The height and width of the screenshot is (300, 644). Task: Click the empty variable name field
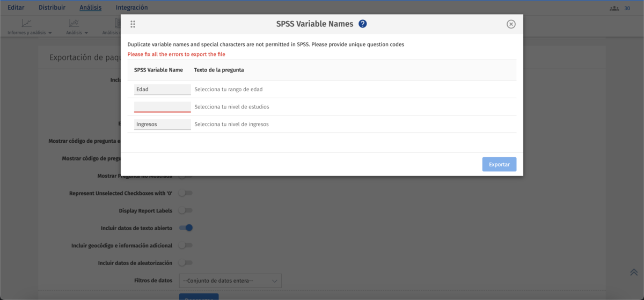[162, 107]
